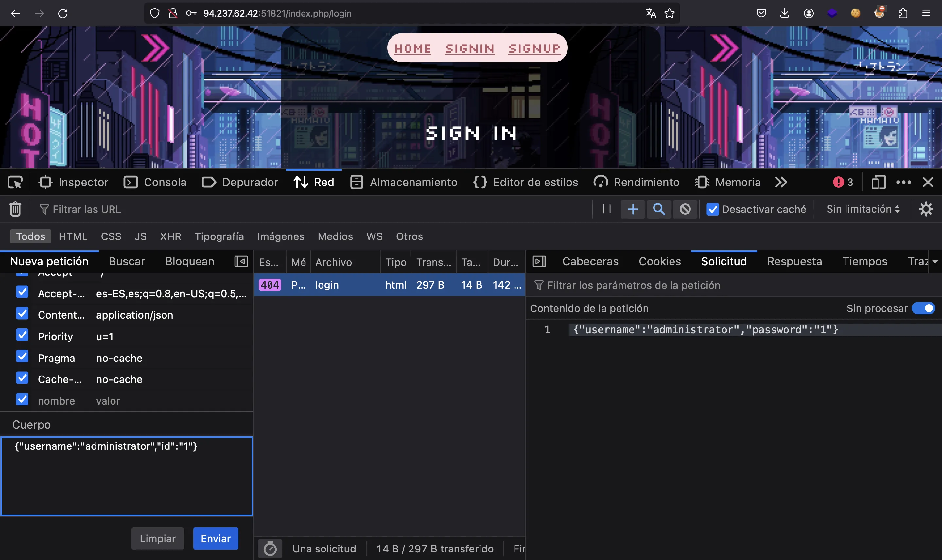Viewport: 942px width, 560px height.
Task: Click the plus new request icon
Action: pos(633,209)
